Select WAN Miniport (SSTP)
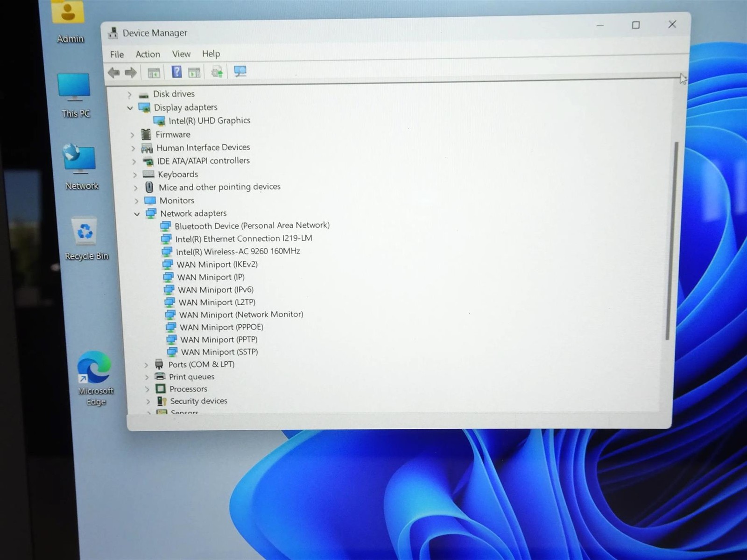 [x=220, y=352]
